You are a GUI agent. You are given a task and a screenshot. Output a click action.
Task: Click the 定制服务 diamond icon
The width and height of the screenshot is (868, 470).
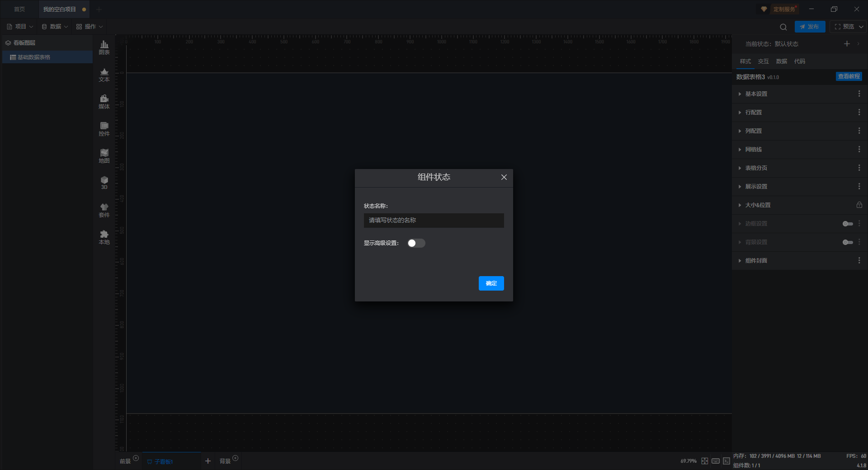(x=764, y=9)
